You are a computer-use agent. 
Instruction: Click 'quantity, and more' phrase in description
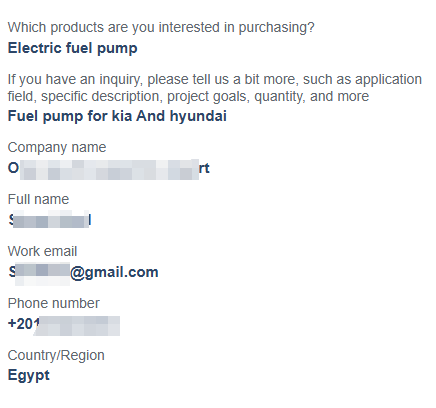tap(311, 97)
